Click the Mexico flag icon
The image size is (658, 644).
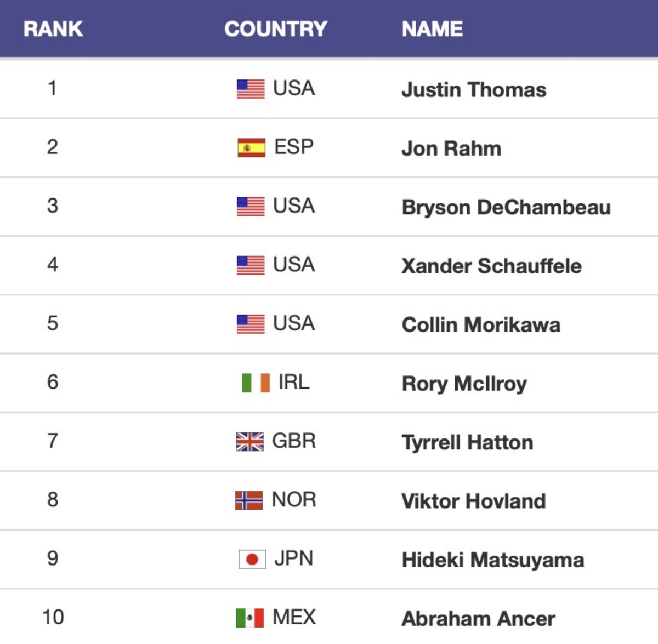(249, 618)
